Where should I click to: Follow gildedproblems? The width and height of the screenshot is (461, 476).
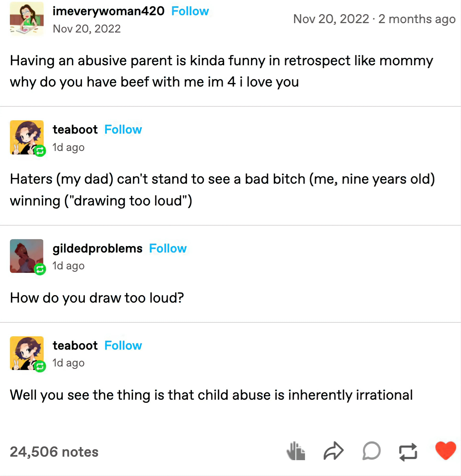point(168,248)
